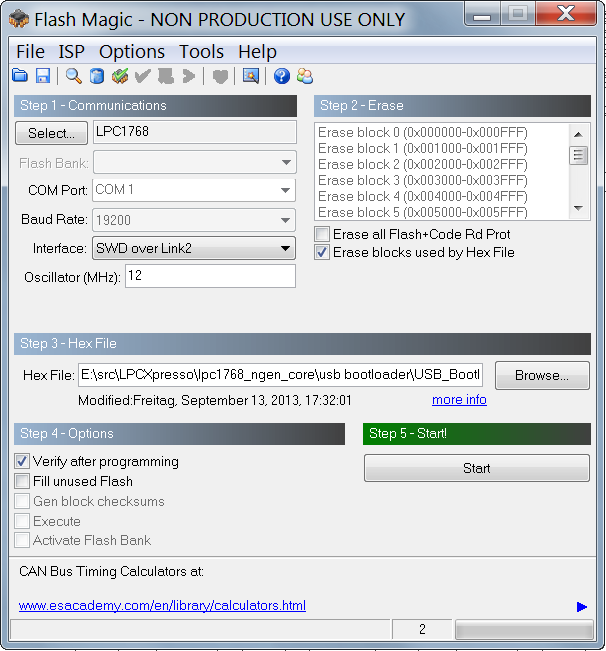Click the users forum people icon
Image resolution: width=606 pixels, height=651 pixels.
pos(305,76)
